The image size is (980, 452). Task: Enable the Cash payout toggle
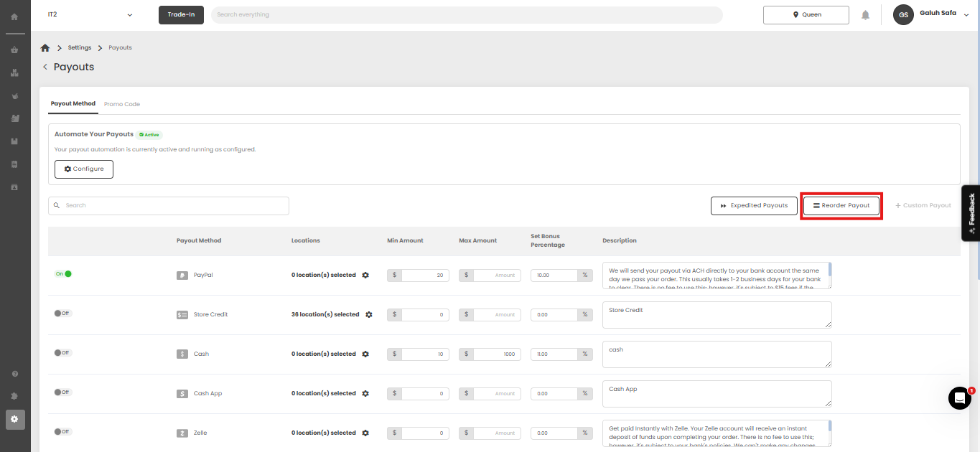63,353
